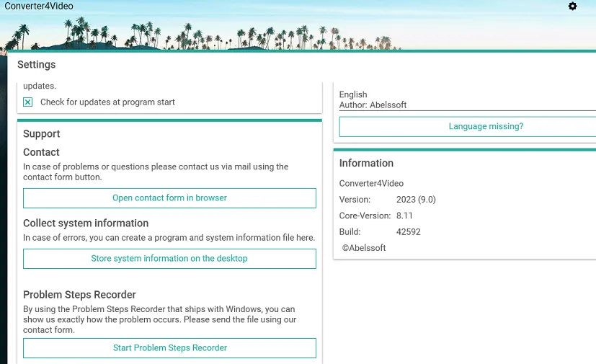This screenshot has height=364, width=596.
Task: Start the Problem Steps Recorder
Action: coord(169,348)
